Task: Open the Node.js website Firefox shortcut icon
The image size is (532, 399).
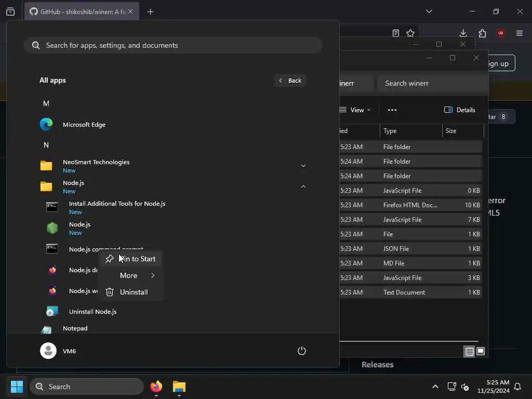Action: tap(52, 291)
